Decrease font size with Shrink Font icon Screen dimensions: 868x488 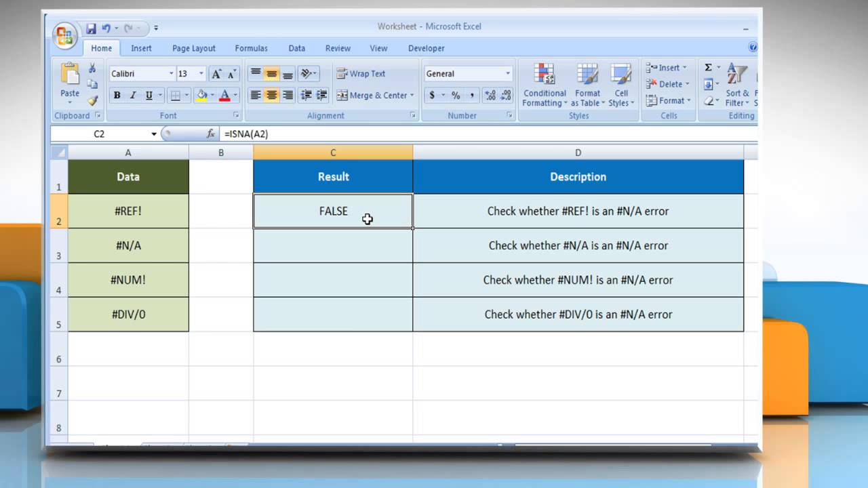click(x=232, y=74)
